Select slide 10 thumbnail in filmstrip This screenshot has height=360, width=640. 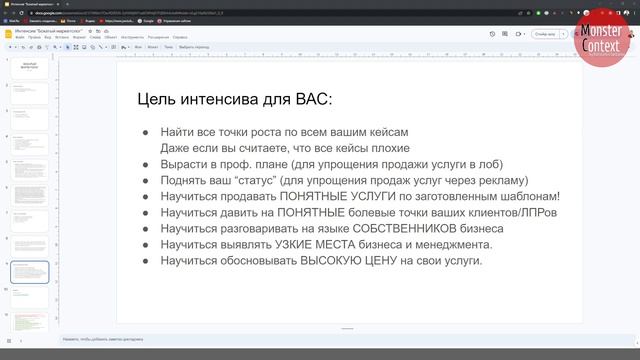[29, 298]
